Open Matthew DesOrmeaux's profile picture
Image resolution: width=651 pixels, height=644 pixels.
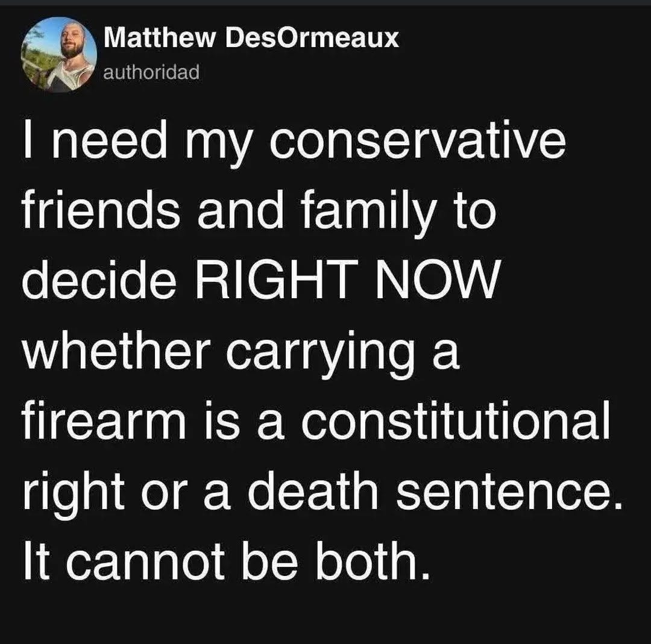point(59,54)
